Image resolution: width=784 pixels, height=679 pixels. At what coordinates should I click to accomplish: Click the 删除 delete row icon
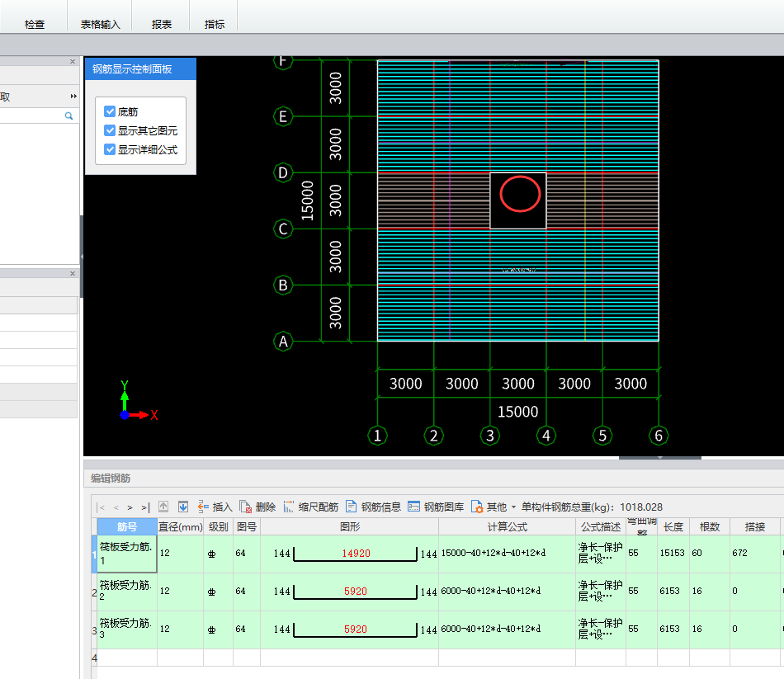245,507
